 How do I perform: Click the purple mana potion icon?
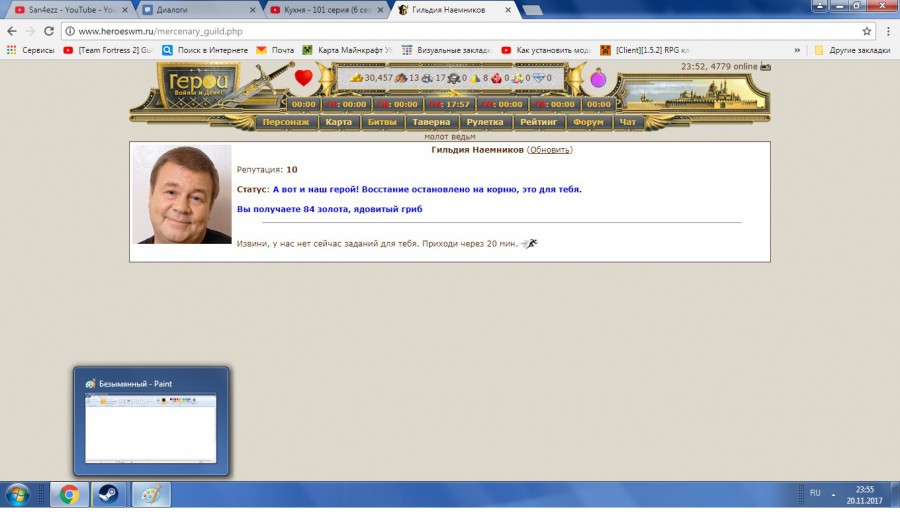tap(598, 78)
